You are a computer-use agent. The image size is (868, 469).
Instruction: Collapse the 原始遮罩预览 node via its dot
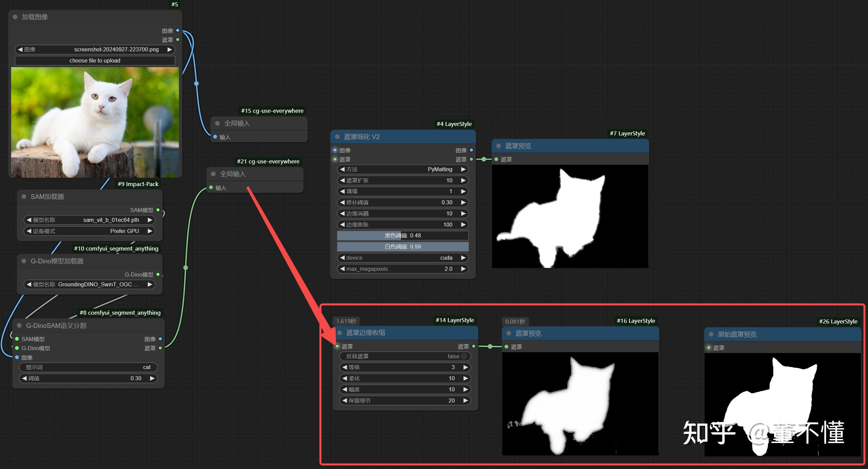coord(711,334)
